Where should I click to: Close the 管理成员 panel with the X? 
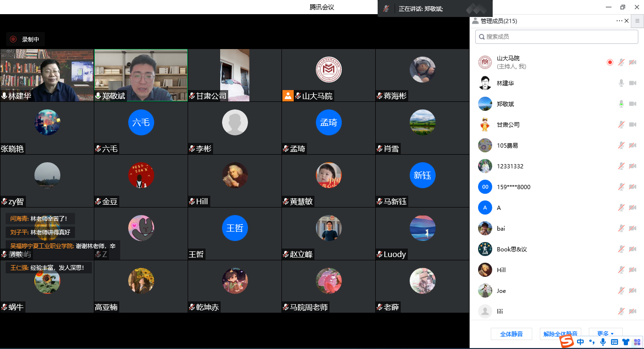pyautogui.click(x=627, y=21)
